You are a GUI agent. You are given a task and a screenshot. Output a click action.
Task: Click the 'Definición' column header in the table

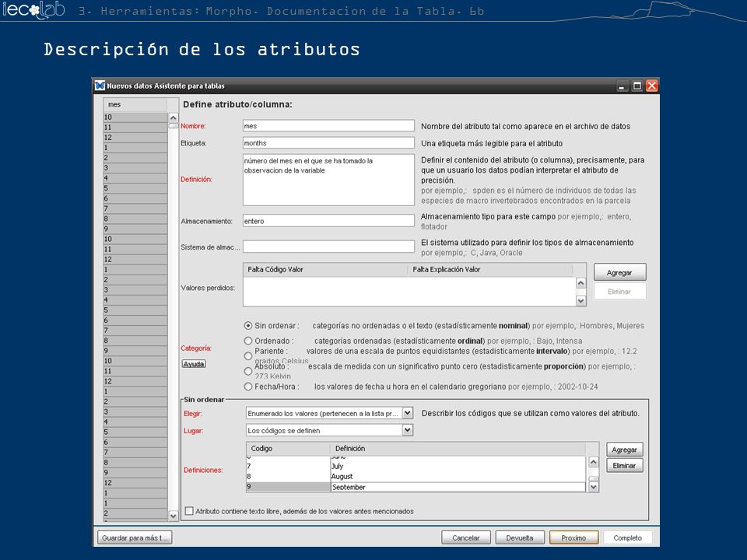[458, 449]
